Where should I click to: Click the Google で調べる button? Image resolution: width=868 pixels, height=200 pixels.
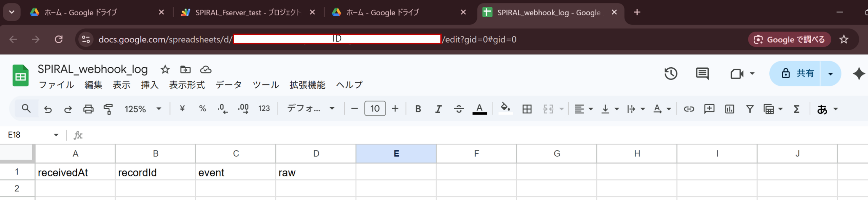coord(789,40)
